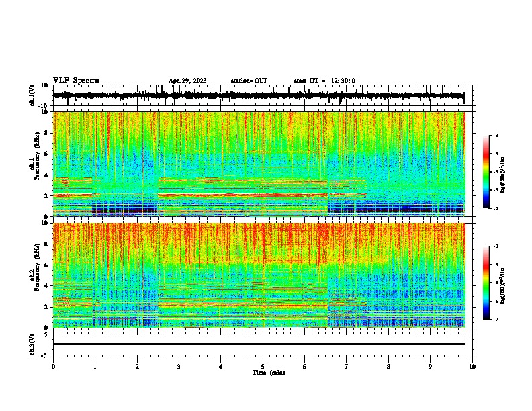The image size is (532, 411).
Task: Click the ch.3 "5" voltage tick label
Action: (46, 334)
